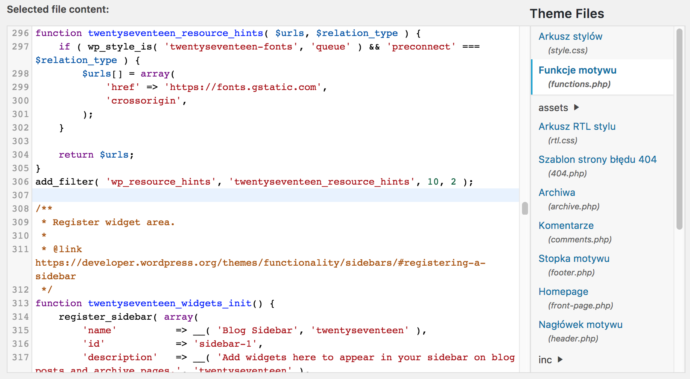The width and height of the screenshot is (690, 379).
Task: Click the assets folder label
Action: pos(553,108)
